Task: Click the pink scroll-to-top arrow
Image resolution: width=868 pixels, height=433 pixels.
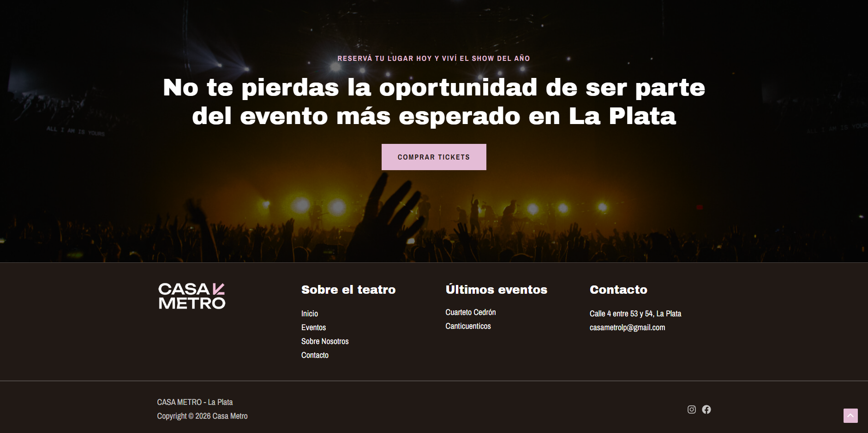Action: point(850,415)
